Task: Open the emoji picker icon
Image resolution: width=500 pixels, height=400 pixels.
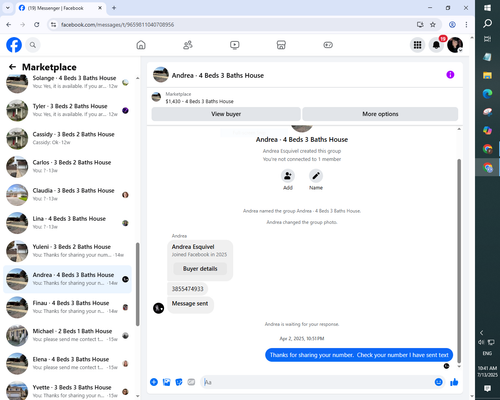Action: pos(439,382)
